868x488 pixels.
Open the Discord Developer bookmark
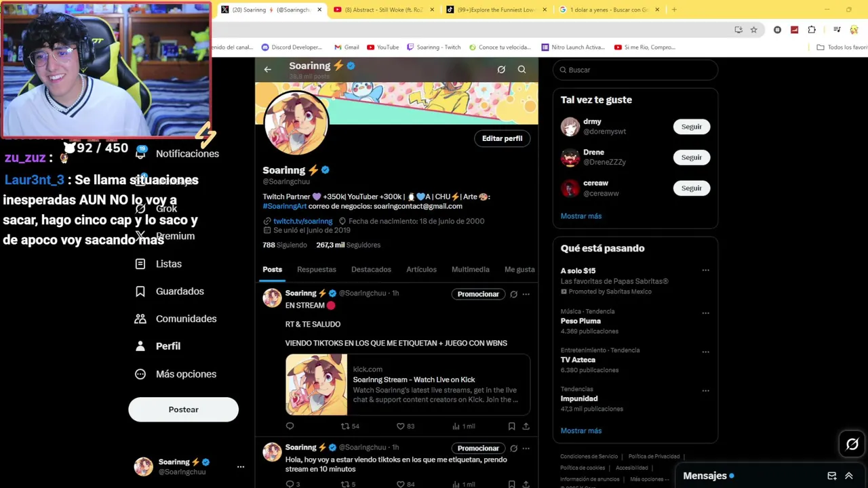coord(292,47)
